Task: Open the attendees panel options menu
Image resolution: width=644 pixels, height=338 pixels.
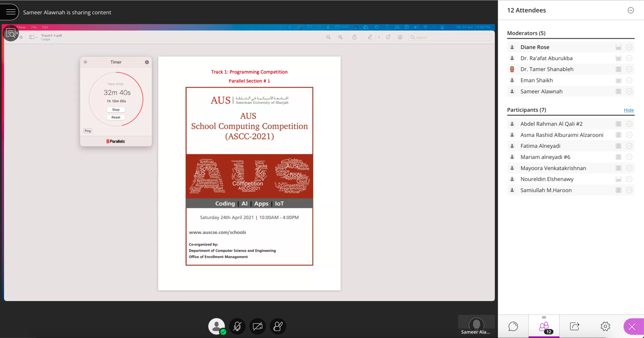Action: point(630,10)
